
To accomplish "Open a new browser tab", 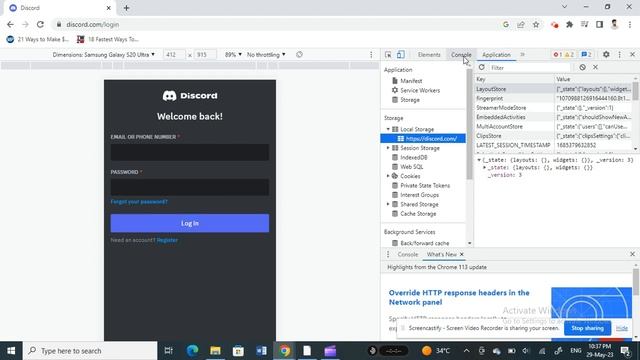I will pyautogui.click(x=126, y=8).
